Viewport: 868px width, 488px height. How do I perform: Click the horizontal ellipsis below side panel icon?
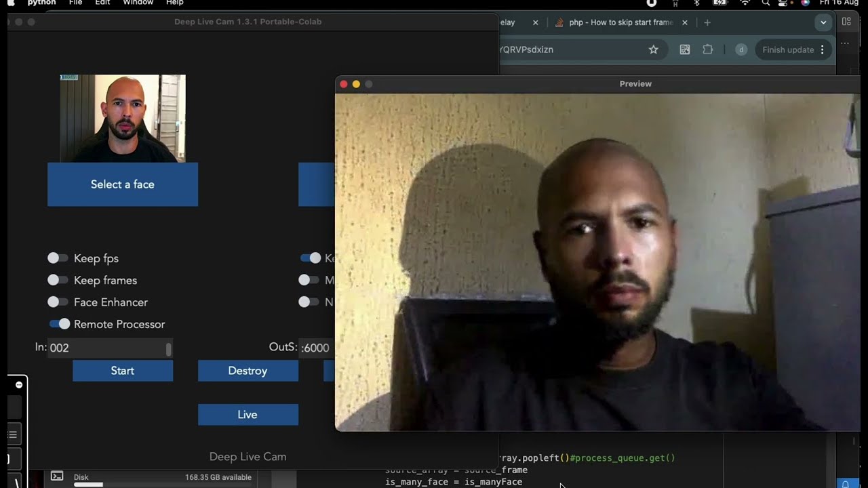[845, 43]
